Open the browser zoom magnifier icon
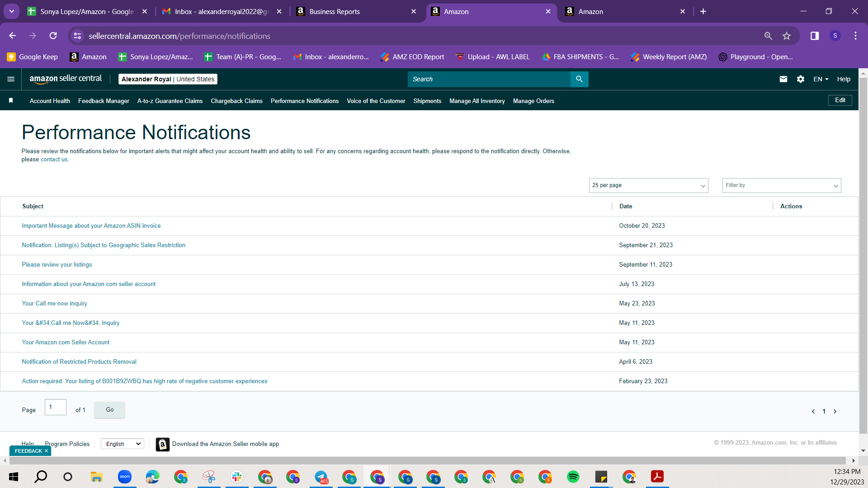Image resolution: width=868 pixels, height=488 pixels. [768, 36]
